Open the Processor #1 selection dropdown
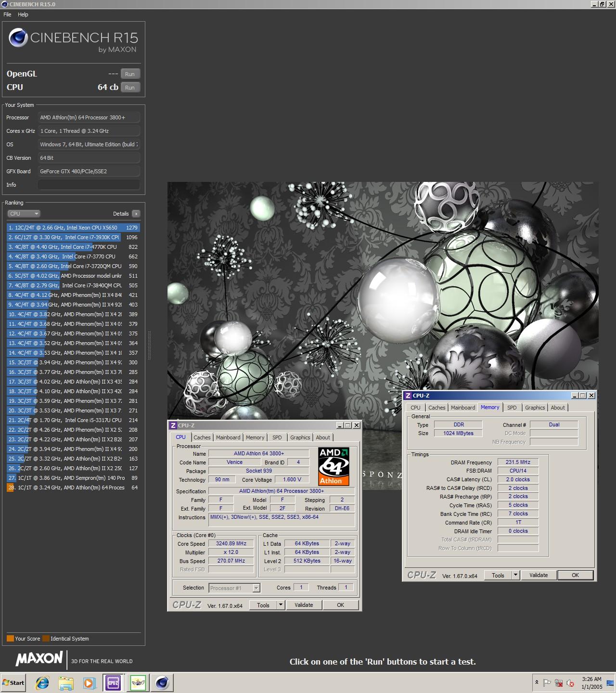Viewport: 616px width, 693px height. [234, 588]
